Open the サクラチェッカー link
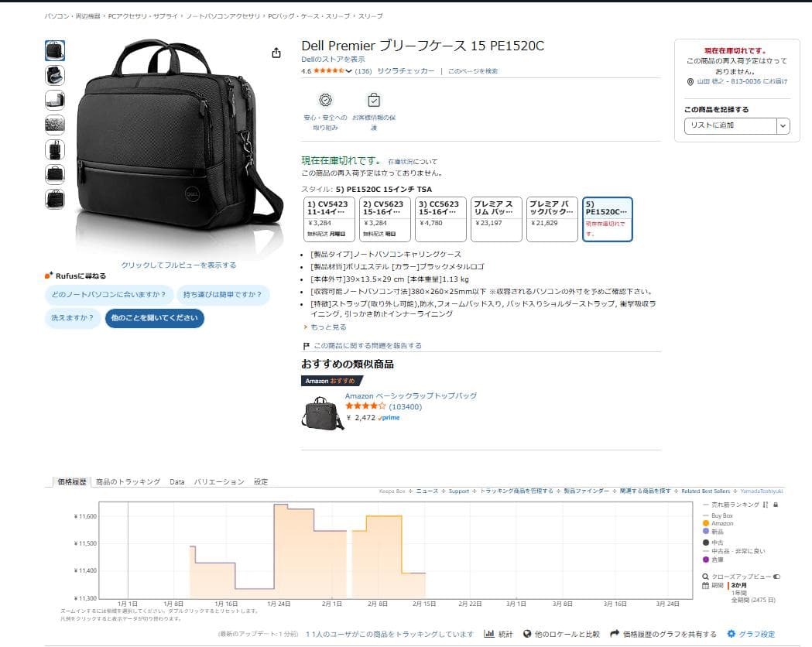Image resolution: width=812 pixels, height=647 pixels. 406,71
